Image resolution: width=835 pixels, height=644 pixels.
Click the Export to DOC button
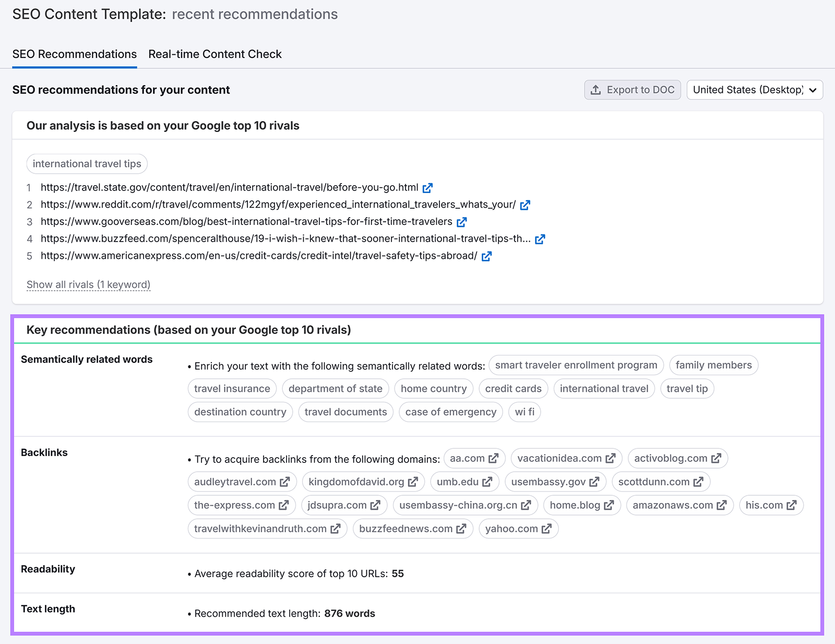(x=633, y=90)
